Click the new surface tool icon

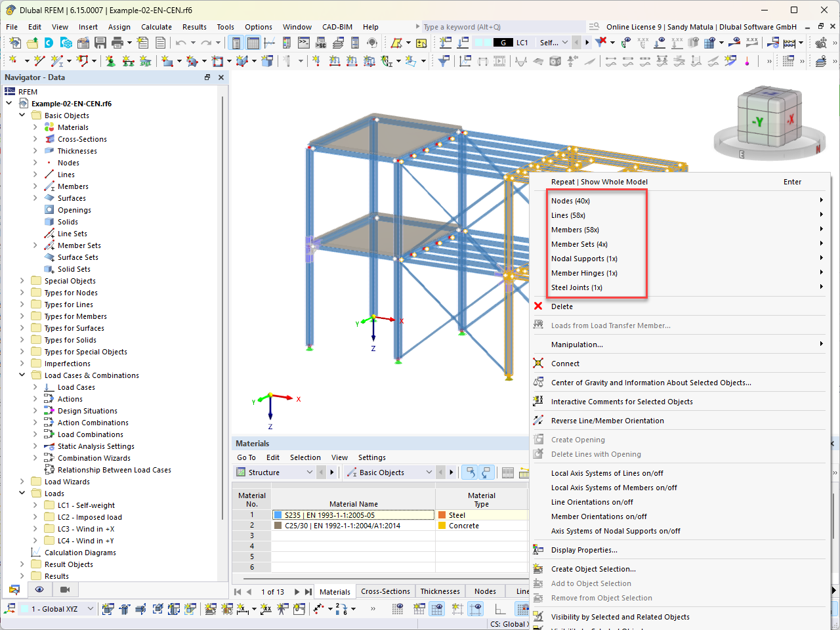pyautogui.click(x=168, y=61)
